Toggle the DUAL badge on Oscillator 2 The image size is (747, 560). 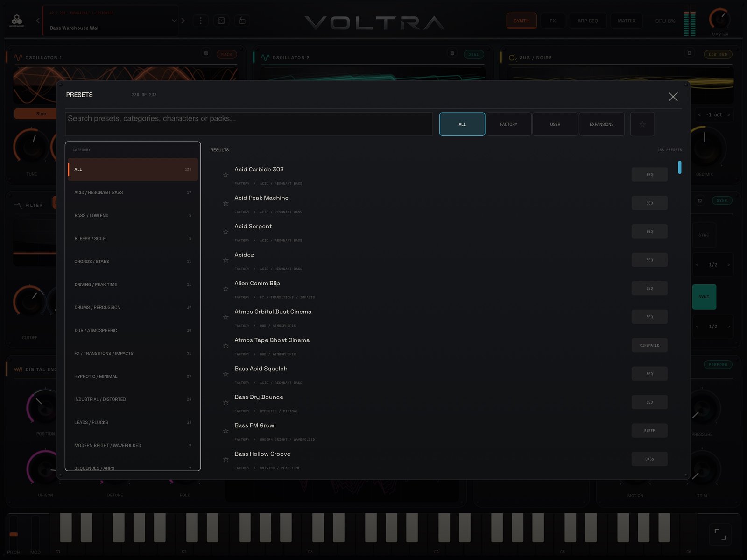click(473, 55)
